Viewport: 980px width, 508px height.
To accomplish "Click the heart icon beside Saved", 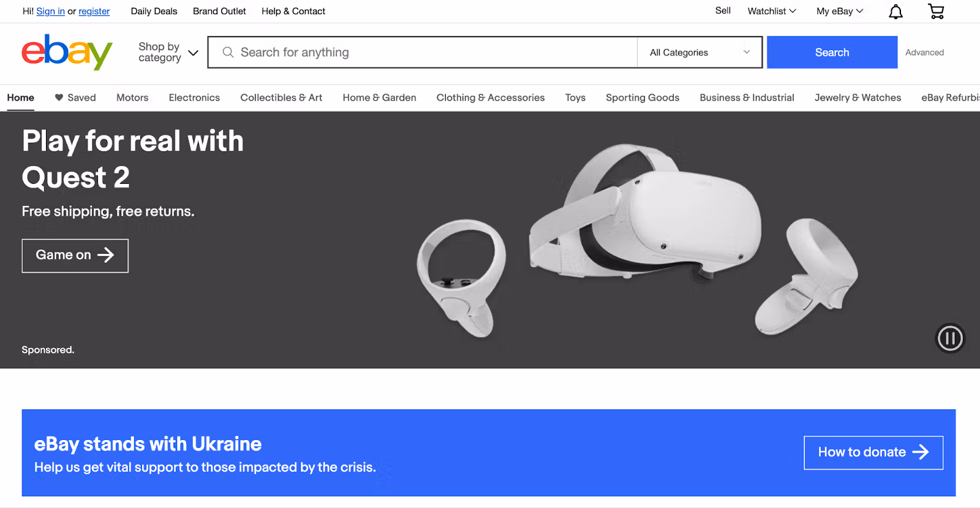I will 59,97.
